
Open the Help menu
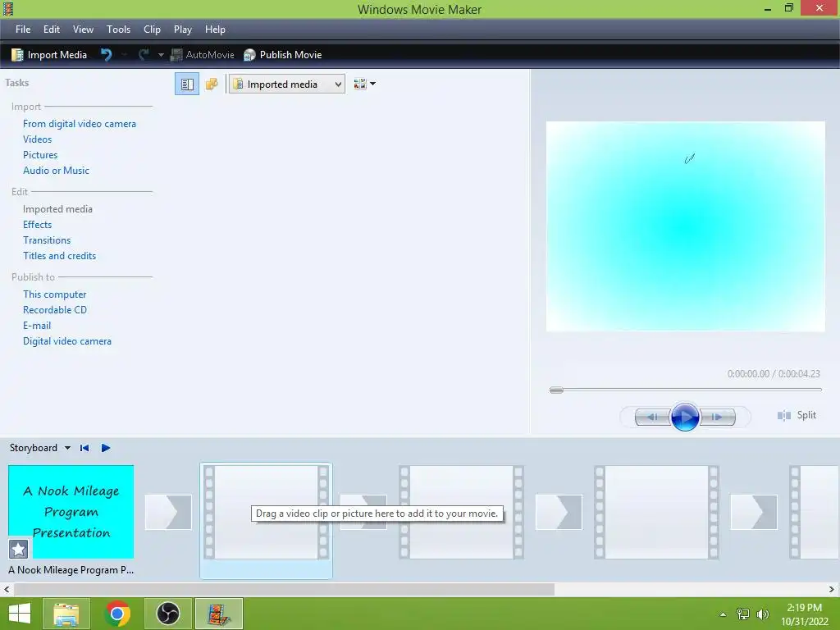(x=216, y=30)
